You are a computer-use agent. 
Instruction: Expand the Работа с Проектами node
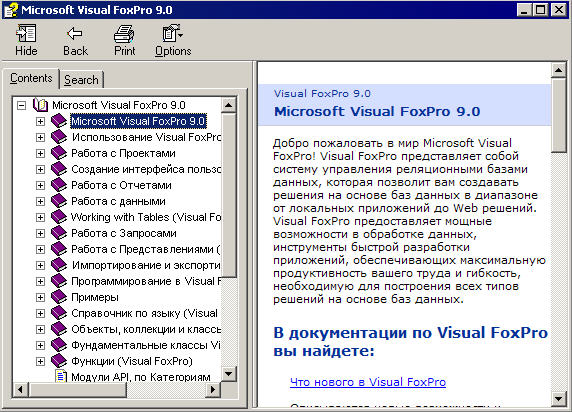point(40,153)
